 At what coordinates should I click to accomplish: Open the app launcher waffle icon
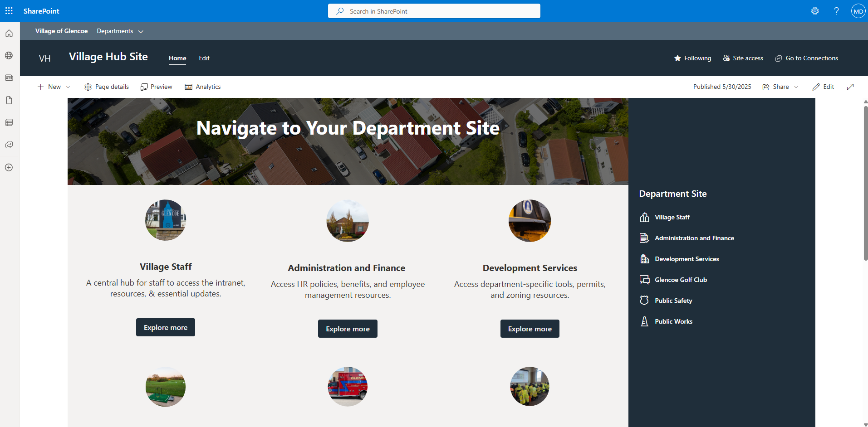tap(9, 11)
